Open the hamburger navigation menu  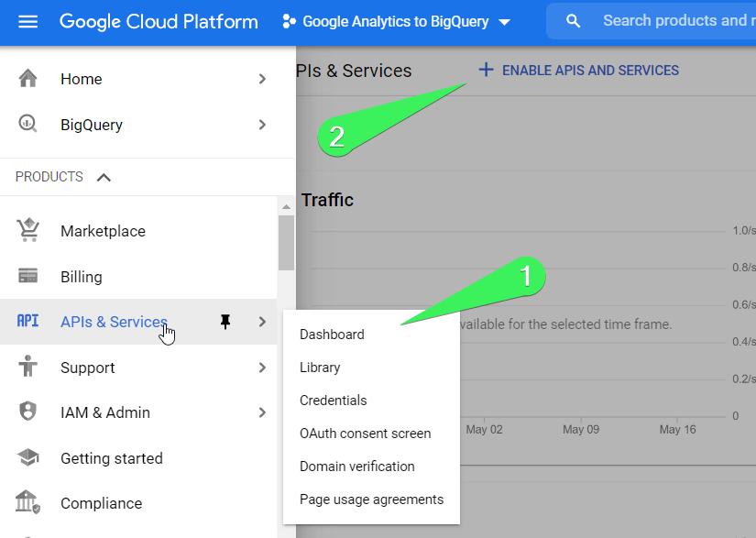(x=28, y=22)
